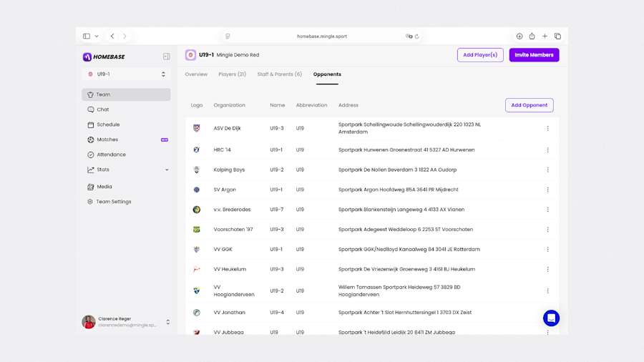Toggle the browser sidebar button
Viewport: 644px width, 362px height.
(x=87, y=36)
